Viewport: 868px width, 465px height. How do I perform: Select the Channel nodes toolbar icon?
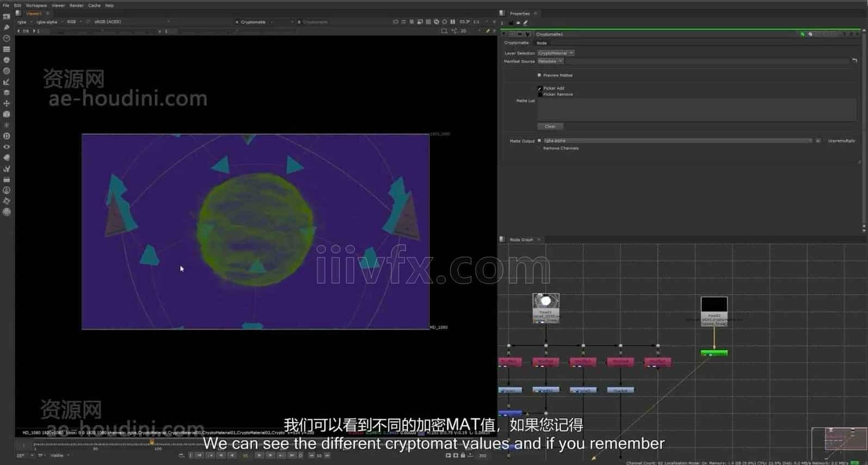pos(7,49)
